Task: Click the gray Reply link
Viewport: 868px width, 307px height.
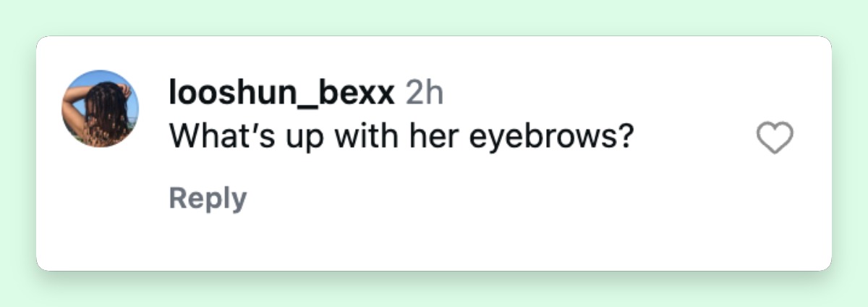Action: click(x=208, y=198)
